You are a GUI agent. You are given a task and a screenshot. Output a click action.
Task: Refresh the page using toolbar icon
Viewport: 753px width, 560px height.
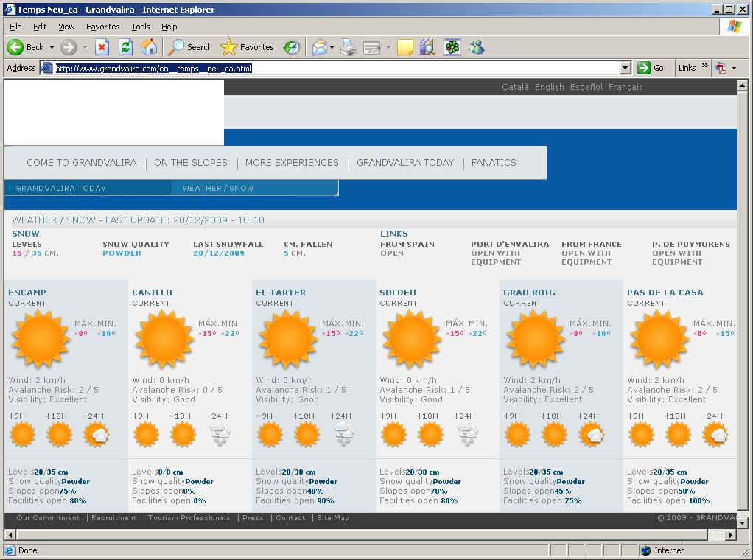coord(125,47)
